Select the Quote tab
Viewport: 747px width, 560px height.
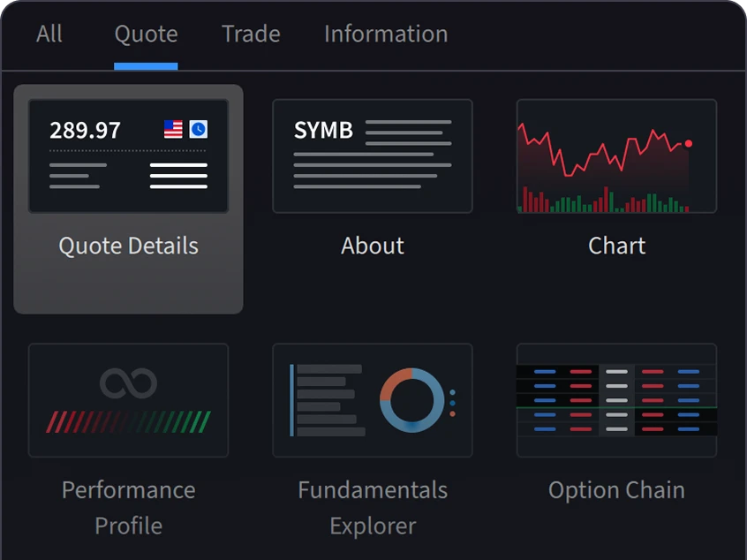146,34
